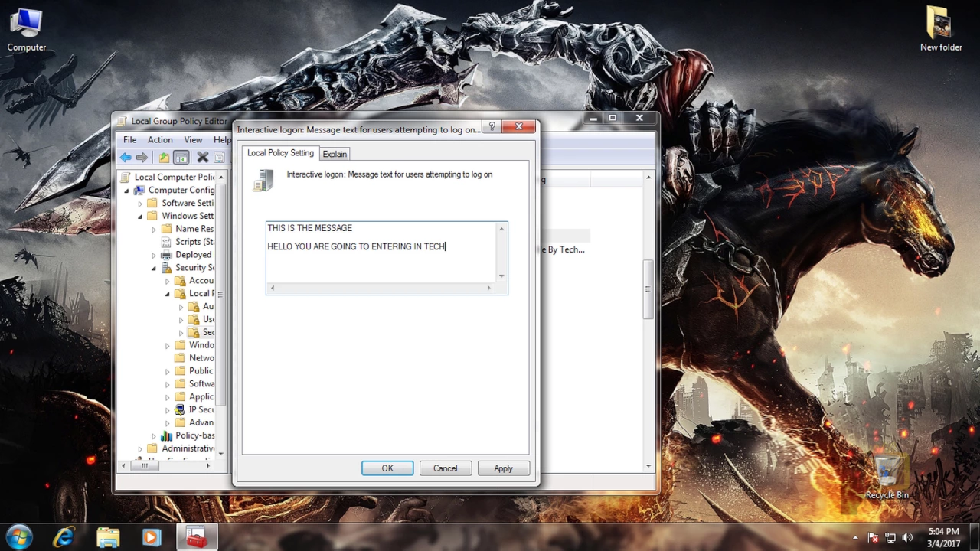The width and height of the screenshot is (980, 551).
Task: Click the Apply button
Action: pyautogui.click(x=503, y=468)
